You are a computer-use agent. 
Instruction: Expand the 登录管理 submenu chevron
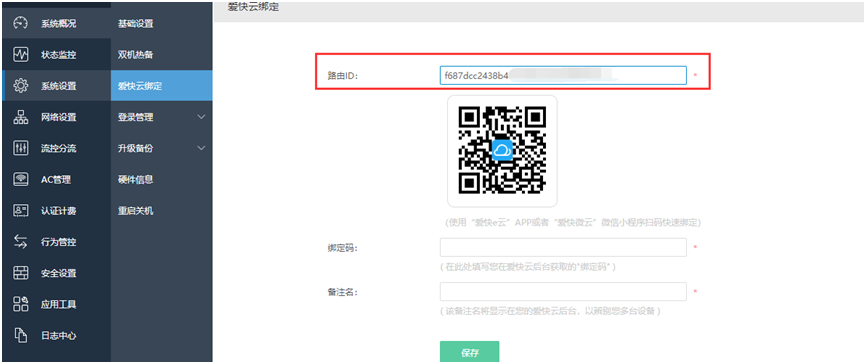point(201,117)
